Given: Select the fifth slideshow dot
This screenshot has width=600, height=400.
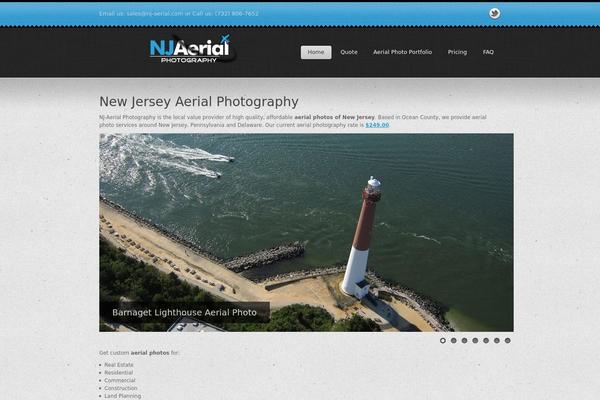Looking at the screenshot, I should 486,340.
